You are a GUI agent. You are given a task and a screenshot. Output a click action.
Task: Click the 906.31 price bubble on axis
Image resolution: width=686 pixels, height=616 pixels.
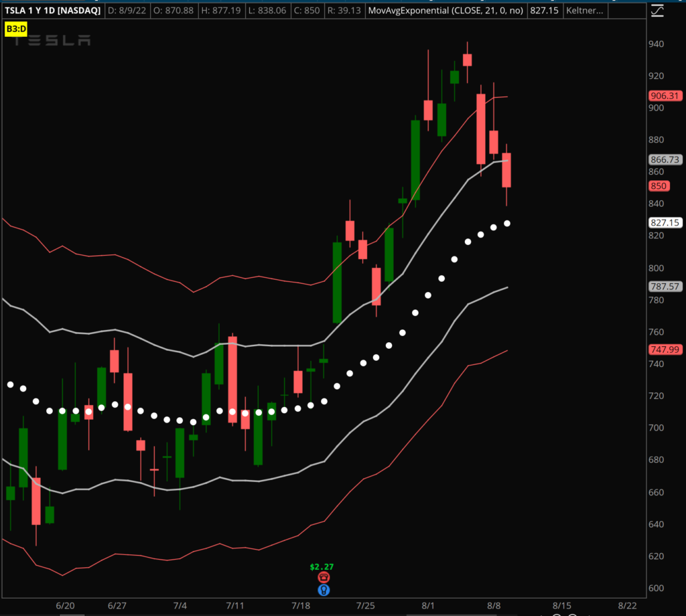[x=665, y=96]
